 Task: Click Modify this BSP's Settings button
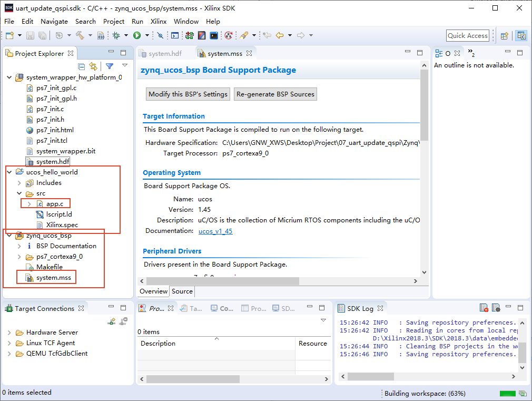[188, 94]
